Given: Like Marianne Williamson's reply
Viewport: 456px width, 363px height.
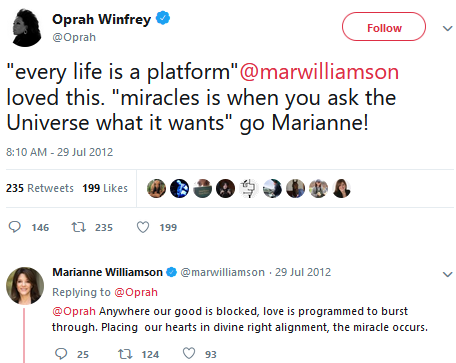Looking at the screenshot, I should tap(189, 354).
